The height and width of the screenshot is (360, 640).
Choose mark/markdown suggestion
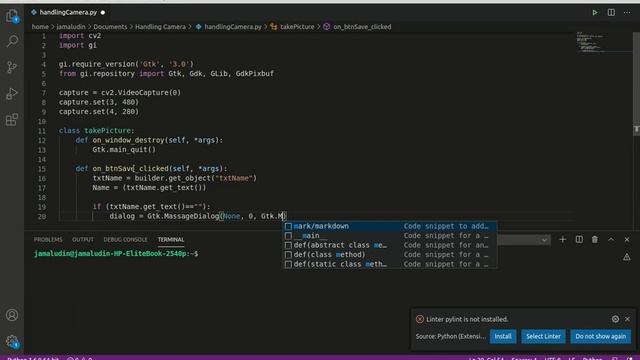coord(390,226)
